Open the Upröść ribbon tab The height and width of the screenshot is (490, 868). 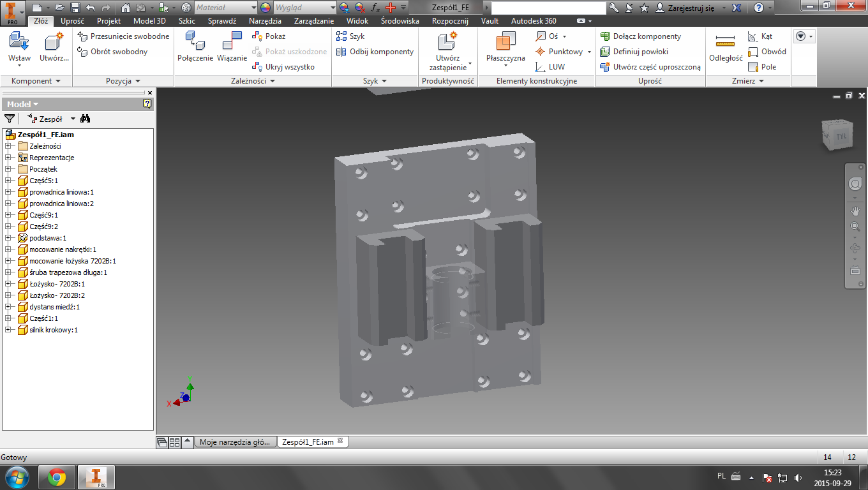click(x=72, y=21)
